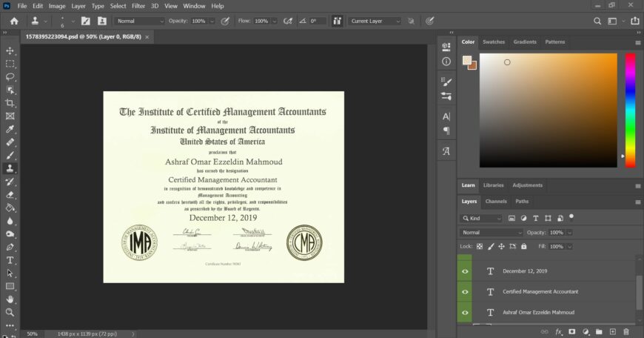Screen dimensions: 644x338
Task: Open the Opacity dropdown in options bar
Action: pyautogui.click(x=212, y=21)
